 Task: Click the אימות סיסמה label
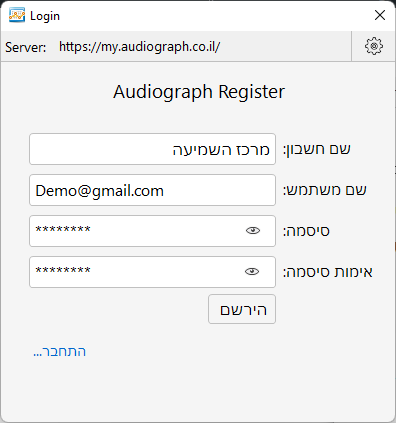click(x=328, y=272)
